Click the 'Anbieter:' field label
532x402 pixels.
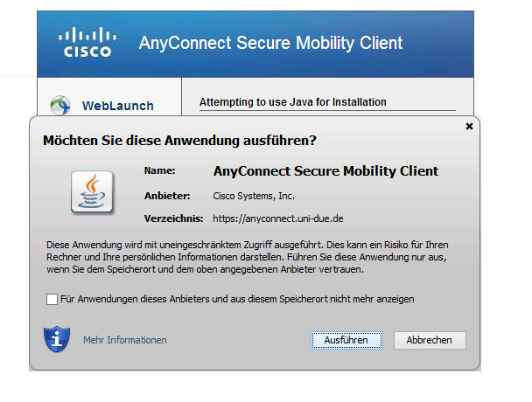(x=164, y=195)
